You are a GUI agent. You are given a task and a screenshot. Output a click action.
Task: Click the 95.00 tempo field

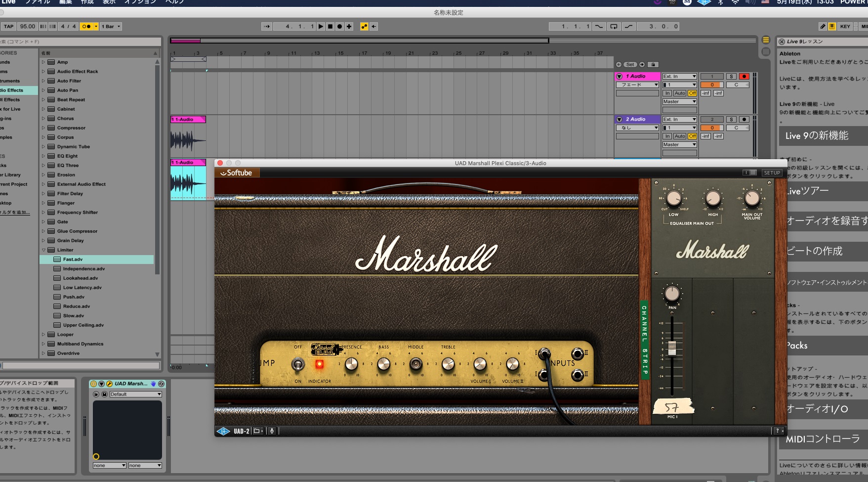pyautogui.click(x=28, y=27)
